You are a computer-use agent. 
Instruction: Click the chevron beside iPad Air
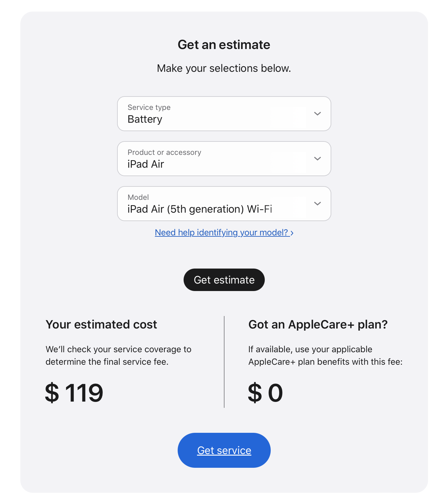[317, 159]
